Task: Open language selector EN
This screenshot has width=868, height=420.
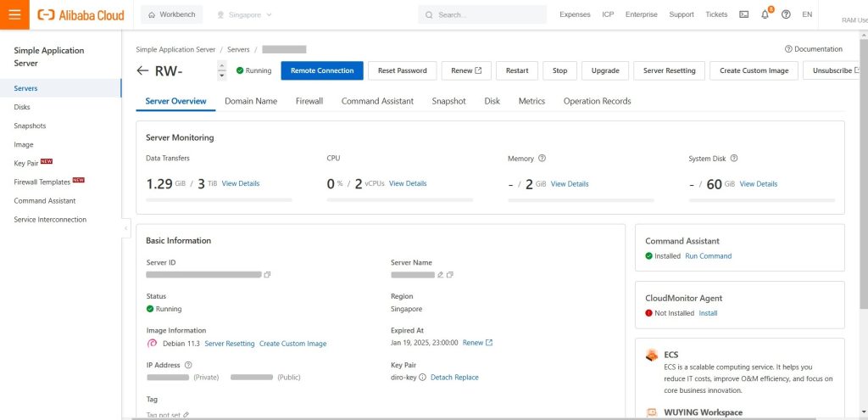Action: [807, 15]
